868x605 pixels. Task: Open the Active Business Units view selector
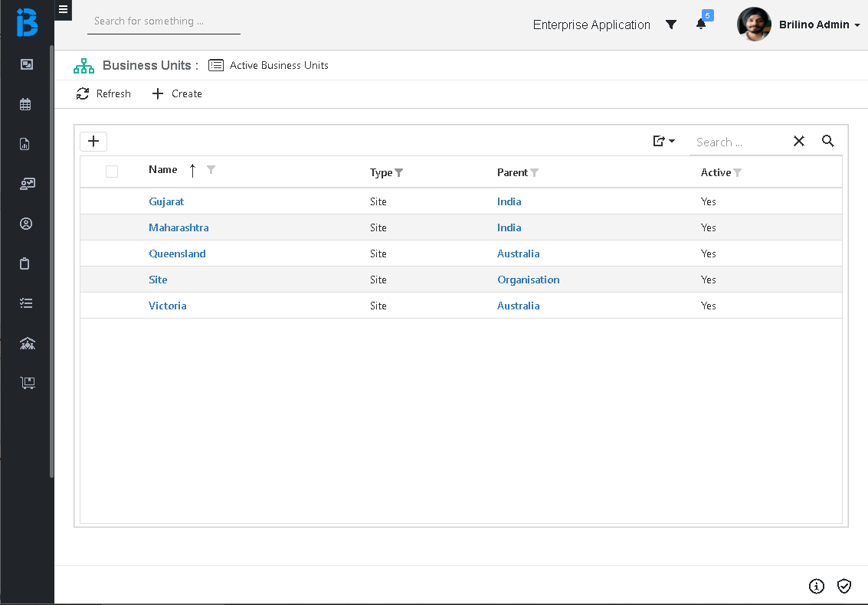[x=279, y=65]
